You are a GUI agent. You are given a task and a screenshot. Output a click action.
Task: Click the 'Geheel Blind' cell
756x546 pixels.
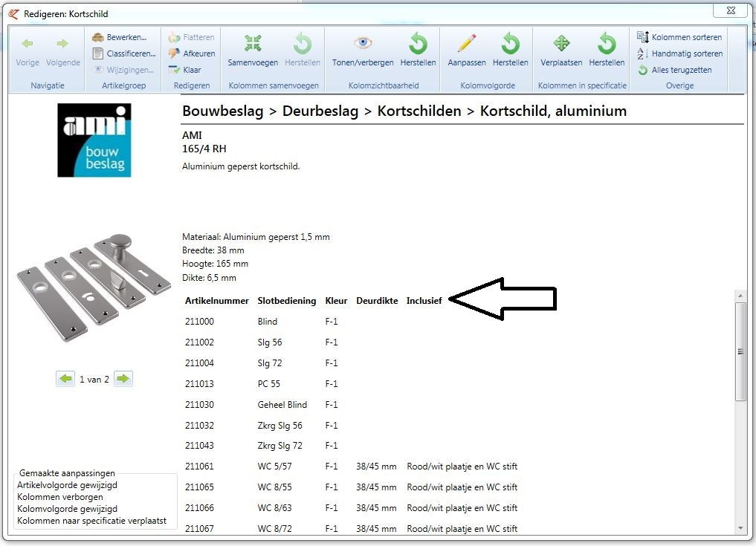[282, 404]
